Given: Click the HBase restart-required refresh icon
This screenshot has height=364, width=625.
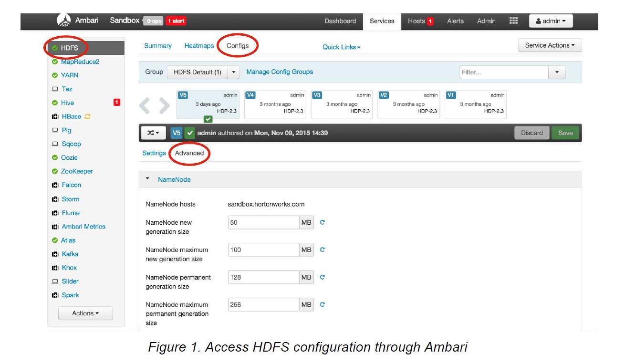Looking at the screenshot, I should click(87, 116).
